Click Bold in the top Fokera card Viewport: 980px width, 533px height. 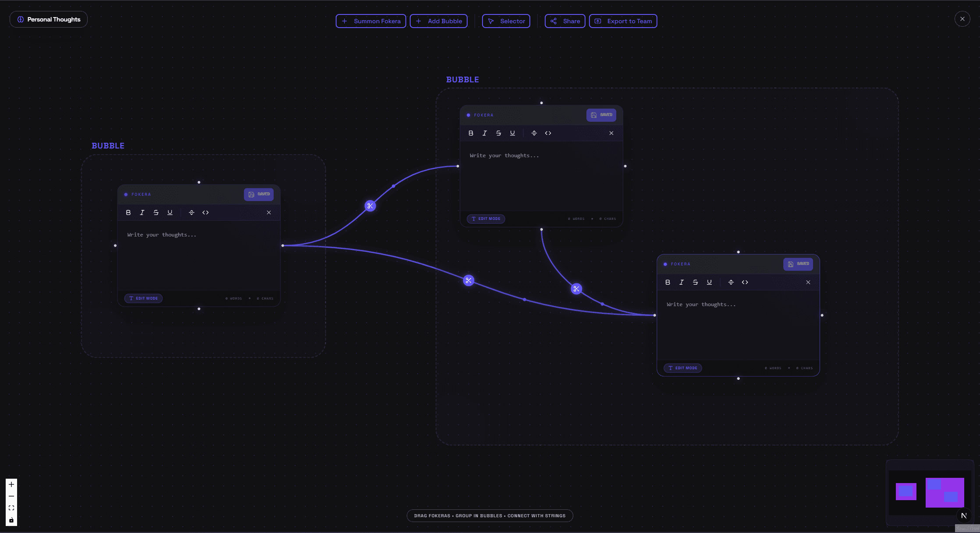click(x=471, y=133)
